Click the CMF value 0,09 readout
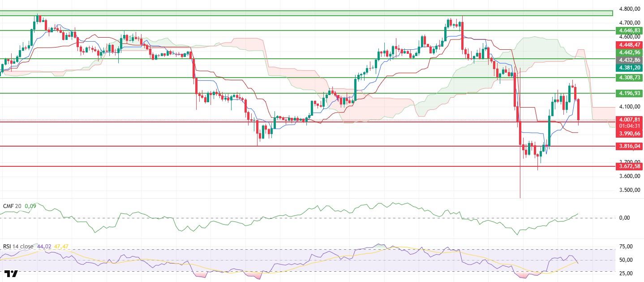This screenshot has height=282, width=644. pyautogui.click(x=30, y=206)
